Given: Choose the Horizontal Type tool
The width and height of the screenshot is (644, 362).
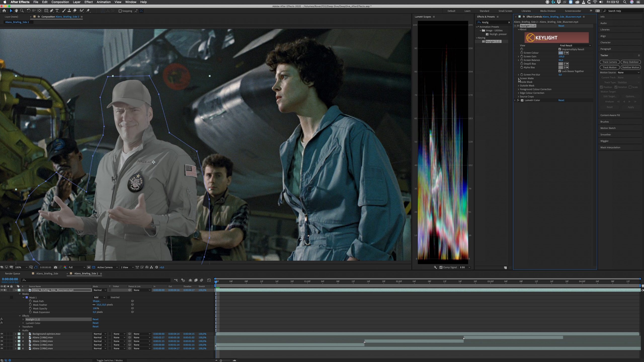Looking at the screenshot, I should coord(57,11).
